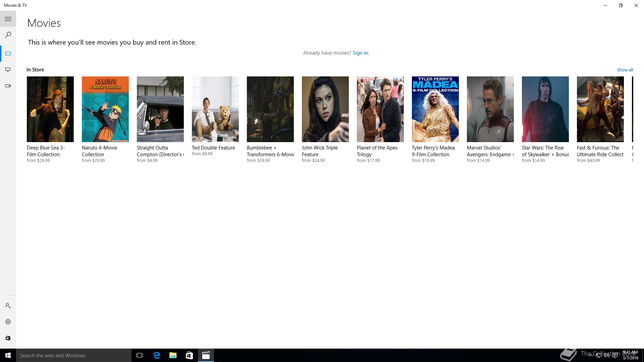Click the In Store section heading
644x362 pixels.
(35, 70)
